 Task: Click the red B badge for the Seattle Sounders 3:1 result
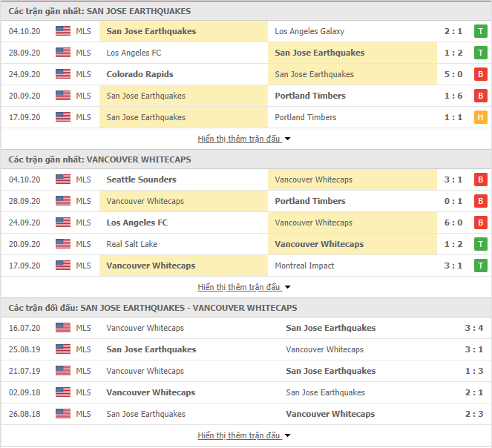pos(480,179)
